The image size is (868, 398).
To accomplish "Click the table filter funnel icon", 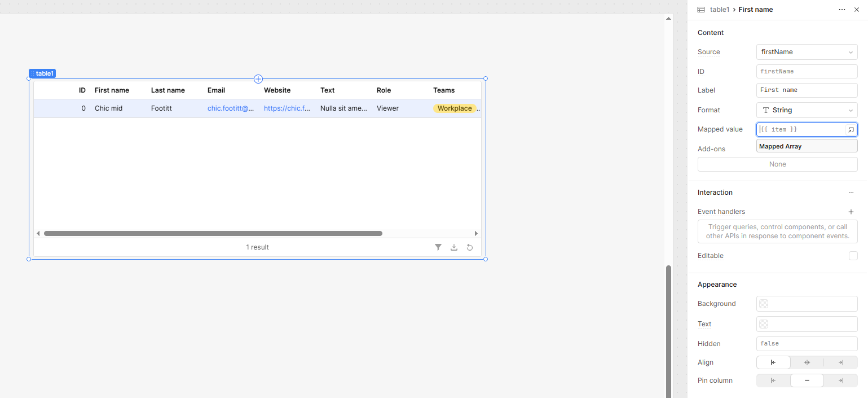I will (438, 247).
